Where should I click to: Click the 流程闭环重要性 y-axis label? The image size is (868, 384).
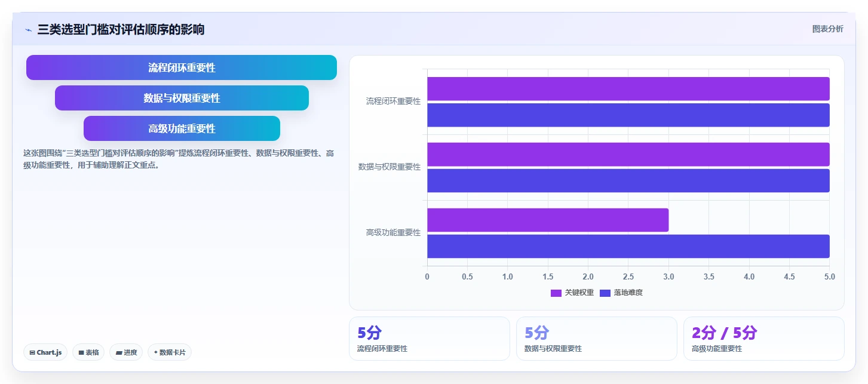point(393,102)
